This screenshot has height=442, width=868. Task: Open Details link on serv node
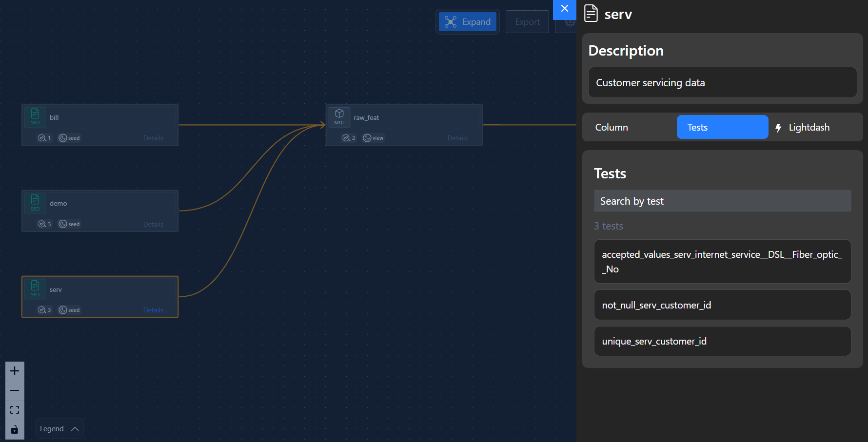(x=153, y=310)
